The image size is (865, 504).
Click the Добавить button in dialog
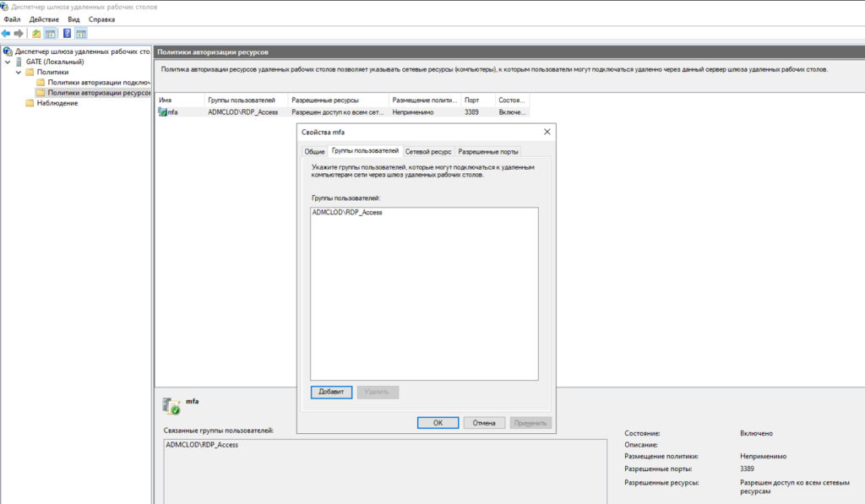(x=331, y=393)
